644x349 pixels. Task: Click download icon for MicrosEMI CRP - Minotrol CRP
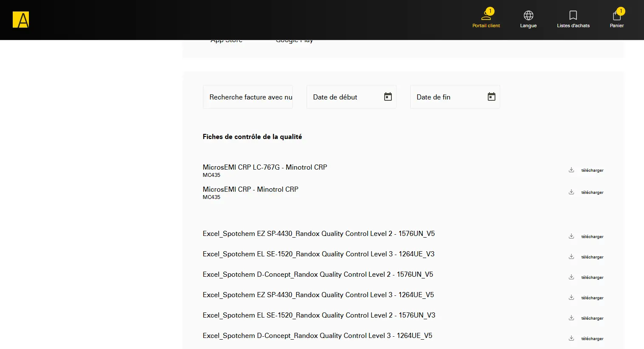pos(571,192)
